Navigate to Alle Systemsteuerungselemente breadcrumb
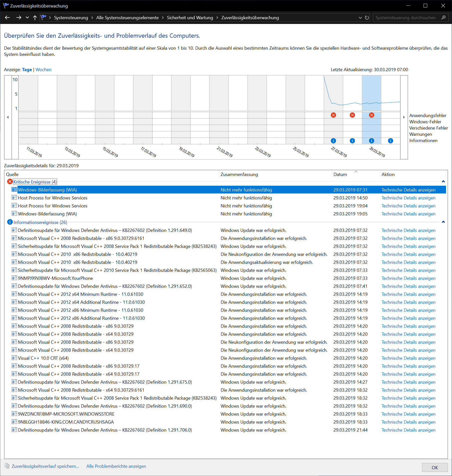The image size is (452, 476). [128, 17]
